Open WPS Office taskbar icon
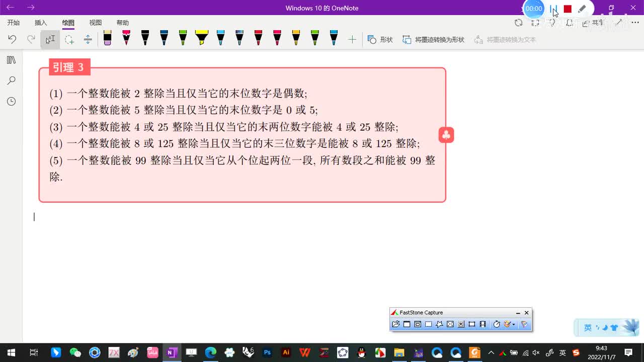644x362 pixels. 305,352
